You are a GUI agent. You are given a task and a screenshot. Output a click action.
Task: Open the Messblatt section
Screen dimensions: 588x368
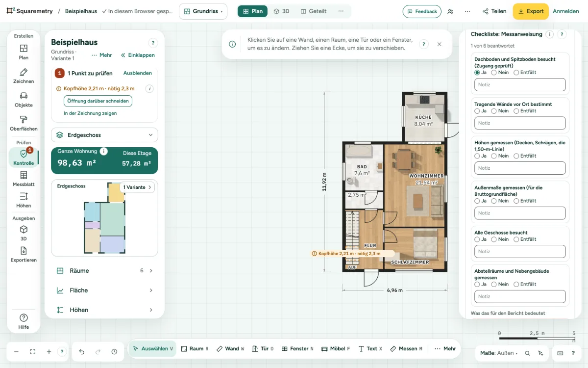24,179
